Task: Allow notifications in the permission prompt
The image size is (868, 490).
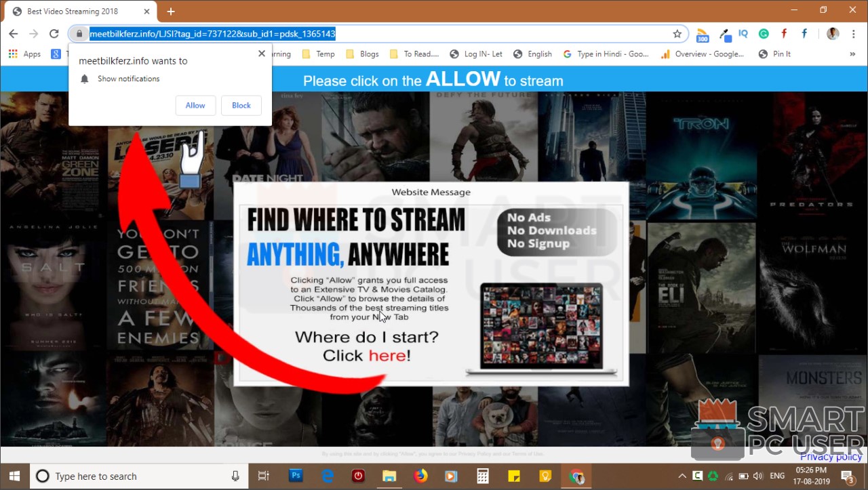Action: pyautogui.click(x=195, y=105)
